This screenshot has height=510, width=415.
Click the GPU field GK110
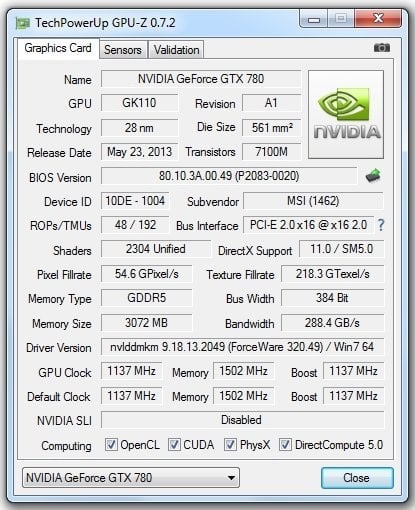point(139,103)
